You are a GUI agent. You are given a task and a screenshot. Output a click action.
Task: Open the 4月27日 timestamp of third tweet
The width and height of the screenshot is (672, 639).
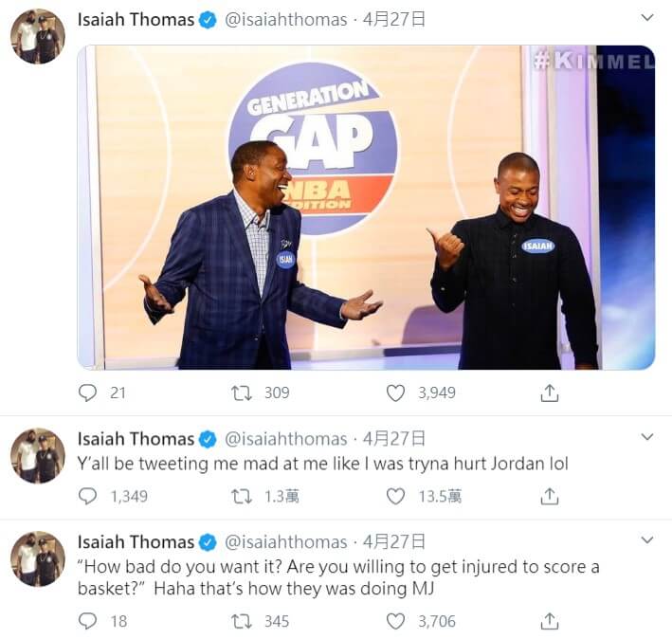(x=394, y=541)
